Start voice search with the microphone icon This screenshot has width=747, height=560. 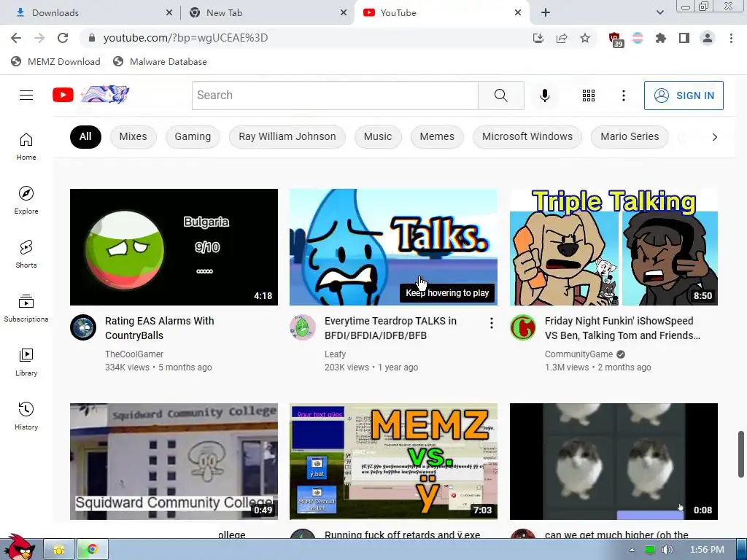[x=544, y=96]
